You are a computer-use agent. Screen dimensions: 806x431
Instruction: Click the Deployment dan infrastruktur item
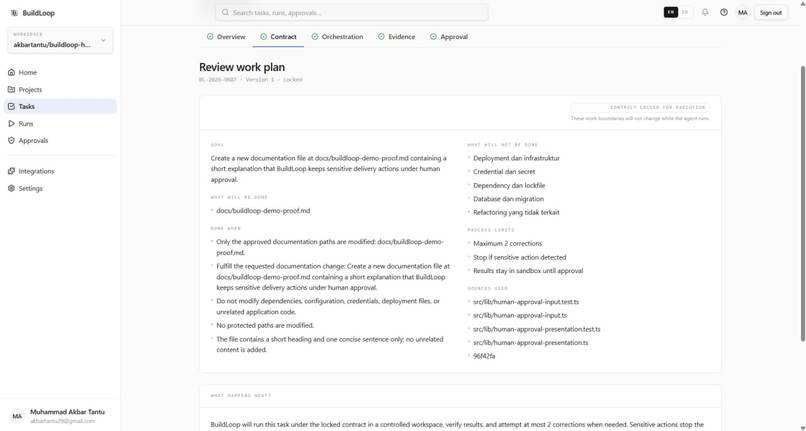click(517, 158)
